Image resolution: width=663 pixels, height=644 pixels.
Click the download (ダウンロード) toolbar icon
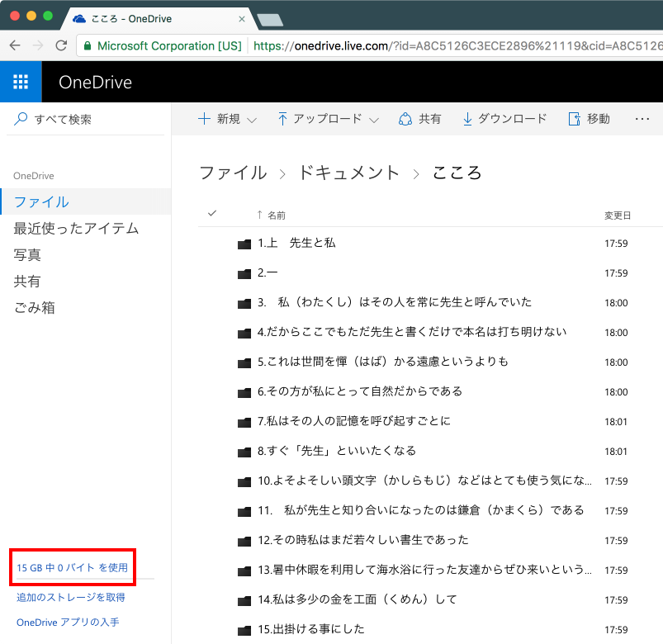(x=467, y=119)
